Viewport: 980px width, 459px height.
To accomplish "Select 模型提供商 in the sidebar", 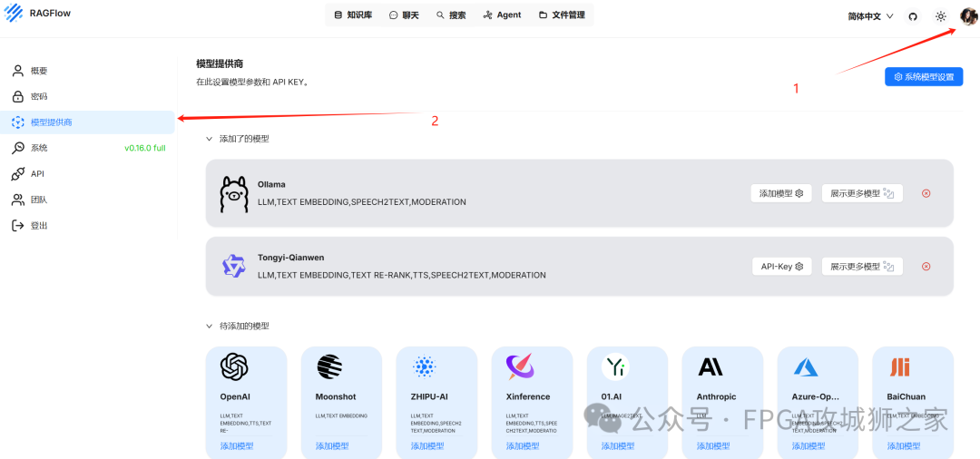I will pos(87,122).
